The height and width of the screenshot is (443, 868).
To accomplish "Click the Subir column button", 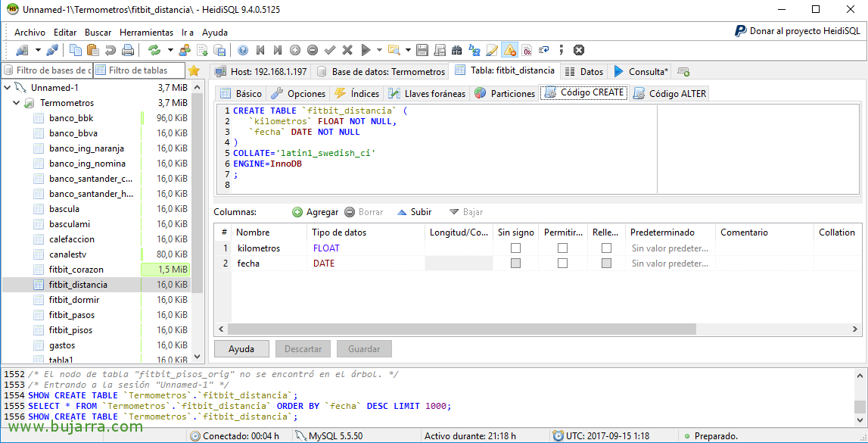I will [x=414, y=212].
